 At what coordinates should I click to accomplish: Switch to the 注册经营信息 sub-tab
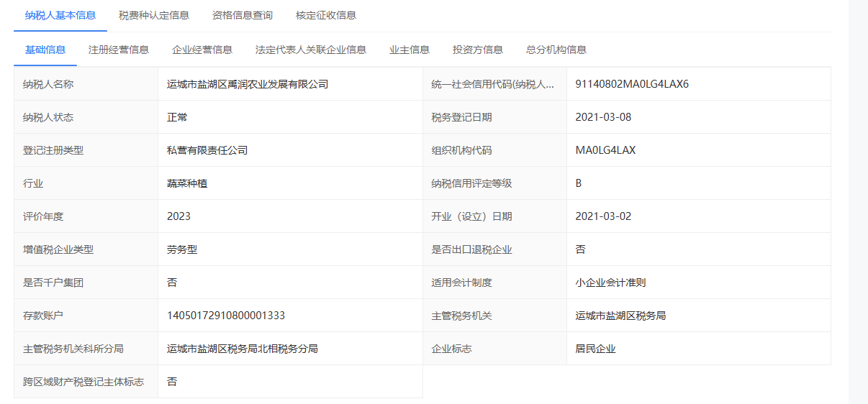[119, 50]
